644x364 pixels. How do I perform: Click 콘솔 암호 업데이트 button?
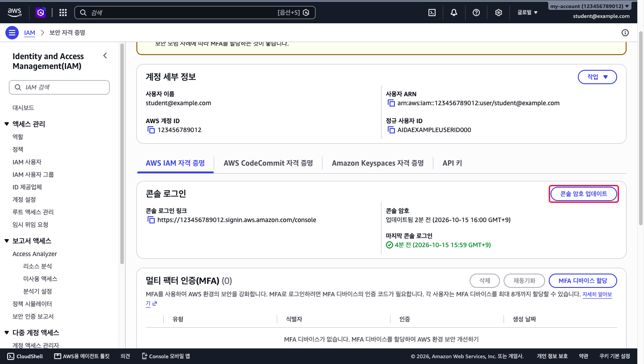tap(584, 194)
